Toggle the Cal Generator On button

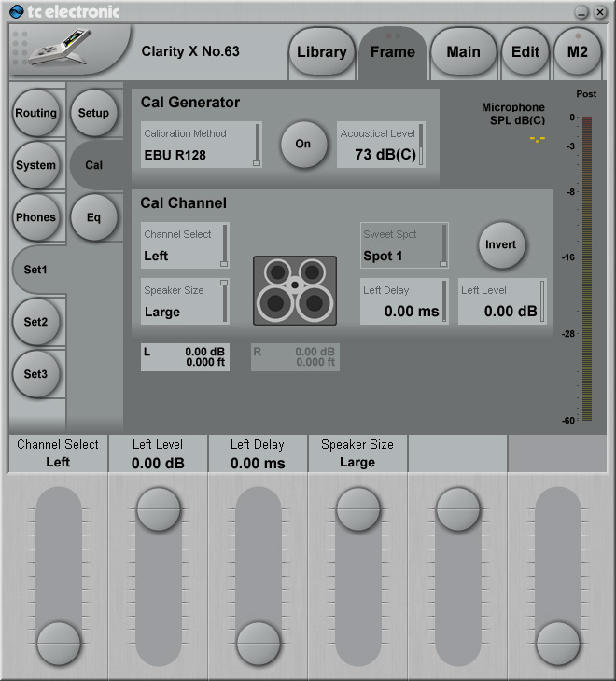pyautogui.click(x=303, y=145)
